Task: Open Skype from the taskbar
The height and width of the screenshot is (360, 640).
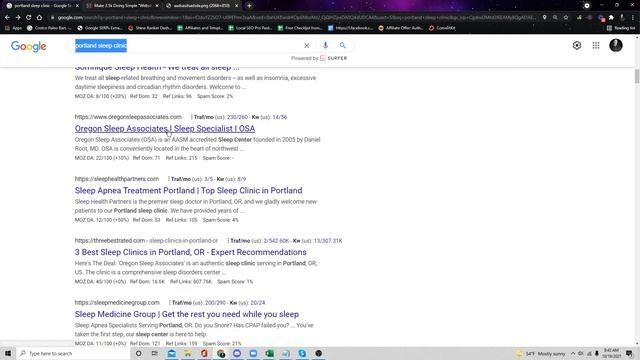Action: click(302, 353)
